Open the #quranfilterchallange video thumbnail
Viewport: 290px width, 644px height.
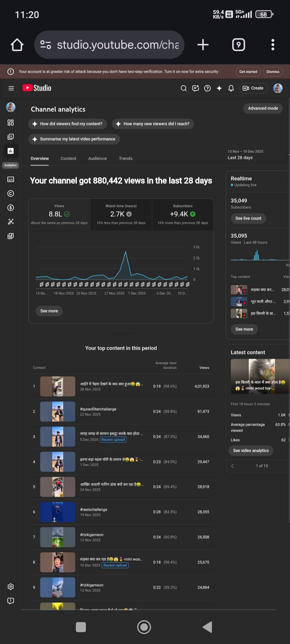58,411
